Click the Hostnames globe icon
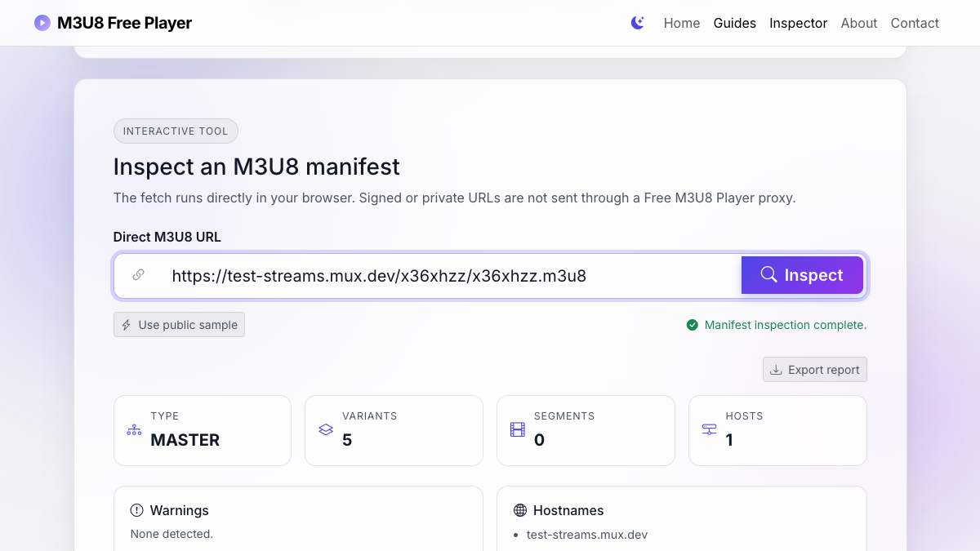Image resolution: width=980 pixels, height=551 pixels. pos(520,510)
